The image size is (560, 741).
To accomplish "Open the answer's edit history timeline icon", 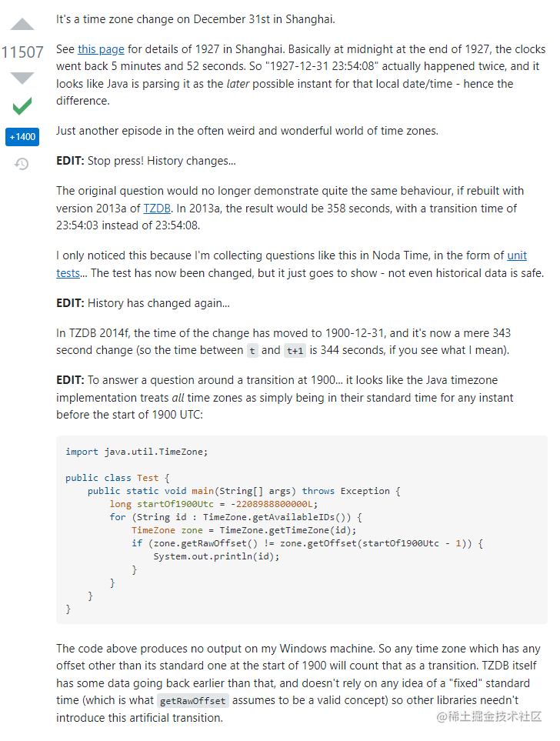I will click(x=22, y=164).
